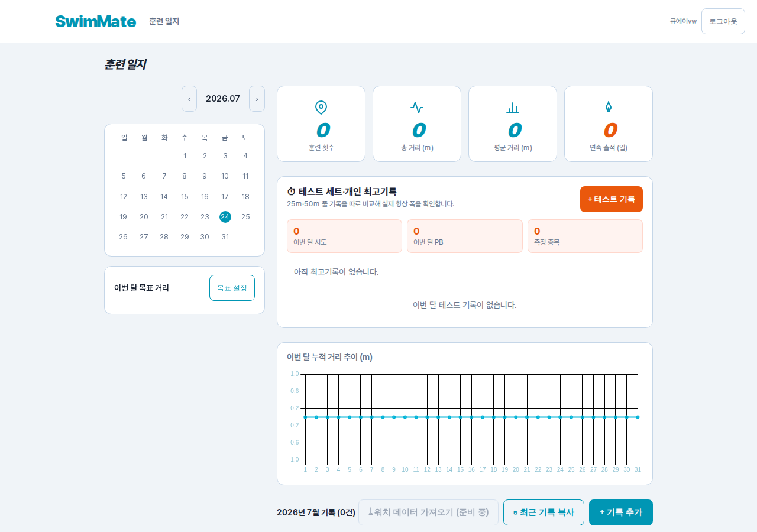Click the 로그아웃 button
Image resolution: width=757 pixels, height=532 pixels.
pos(723,21)
